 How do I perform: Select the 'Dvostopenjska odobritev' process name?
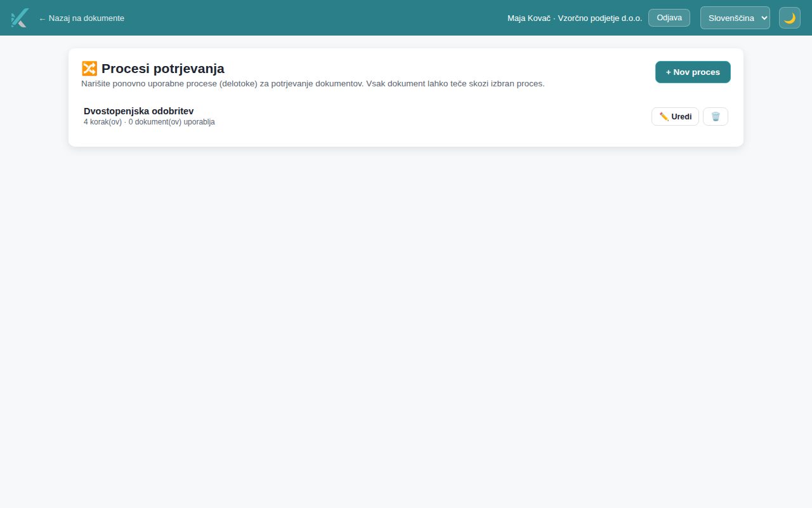point(138,111)
